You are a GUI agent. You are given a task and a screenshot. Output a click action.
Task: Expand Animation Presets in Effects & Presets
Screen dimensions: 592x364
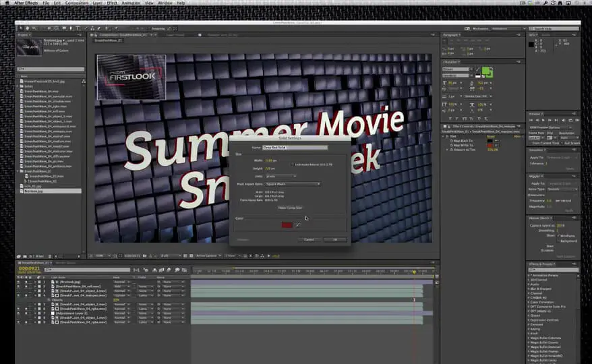tap(529, 276)
